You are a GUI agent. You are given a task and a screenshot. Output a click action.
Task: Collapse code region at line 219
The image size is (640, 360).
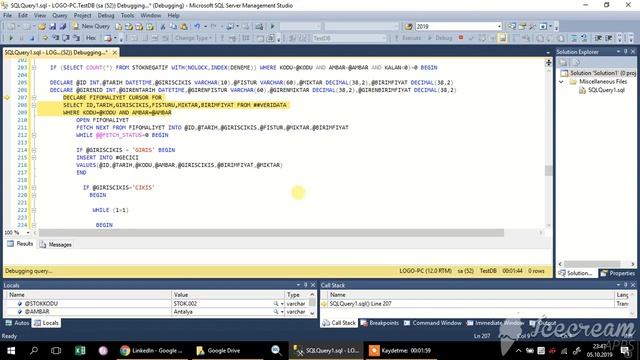pyautogui.click(x=34, y=188)
